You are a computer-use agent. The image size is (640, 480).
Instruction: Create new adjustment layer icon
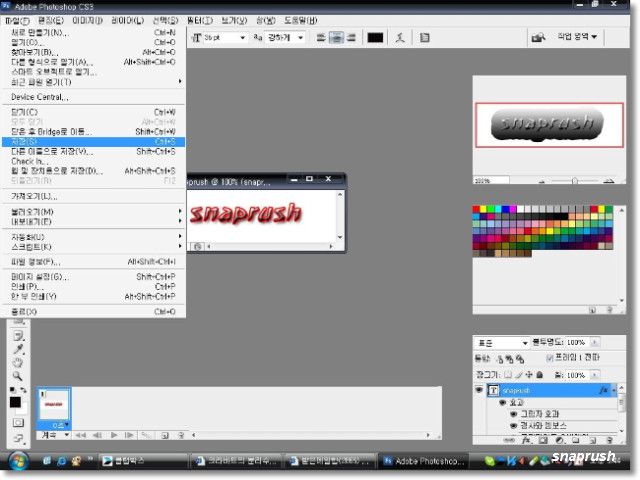tap(560, 440)
